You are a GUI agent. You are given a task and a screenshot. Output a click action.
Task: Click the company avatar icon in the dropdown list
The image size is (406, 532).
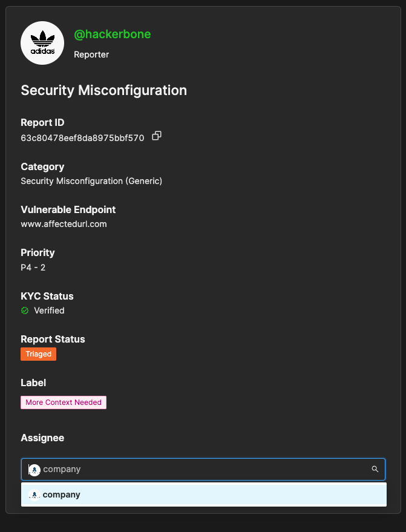tap(34, 494)
